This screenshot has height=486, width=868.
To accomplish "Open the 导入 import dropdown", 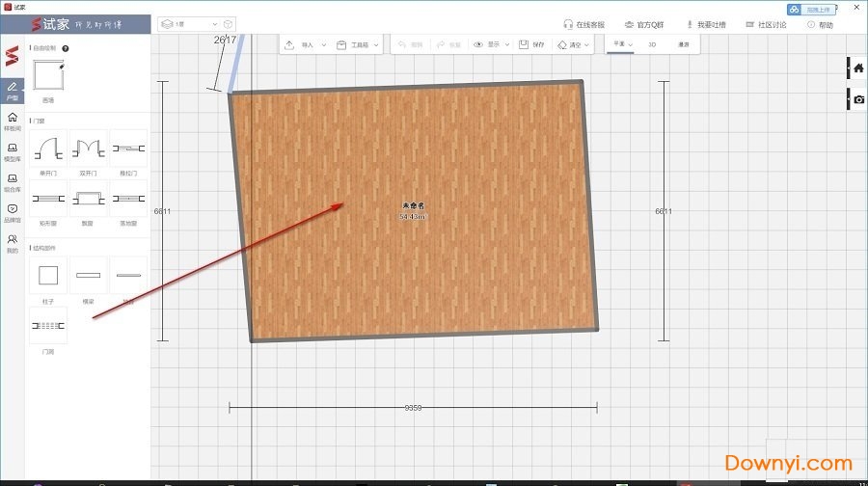I will (x=307, y=44).
